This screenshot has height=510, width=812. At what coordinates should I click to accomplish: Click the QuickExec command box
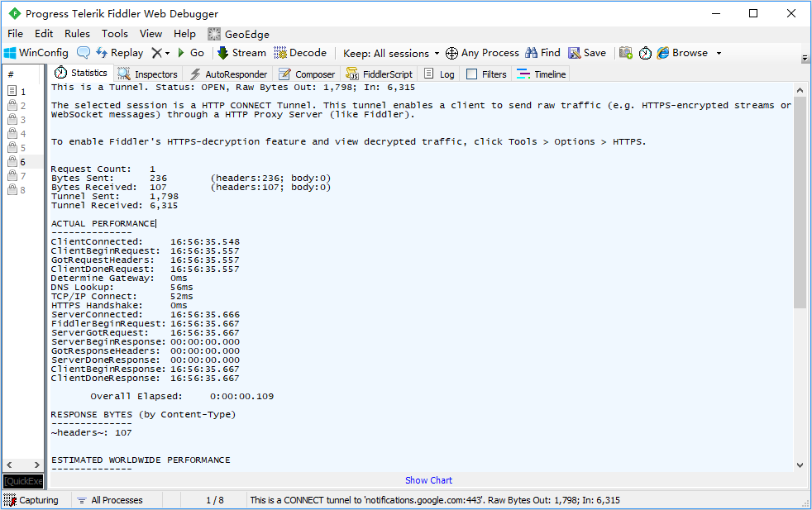23,481
